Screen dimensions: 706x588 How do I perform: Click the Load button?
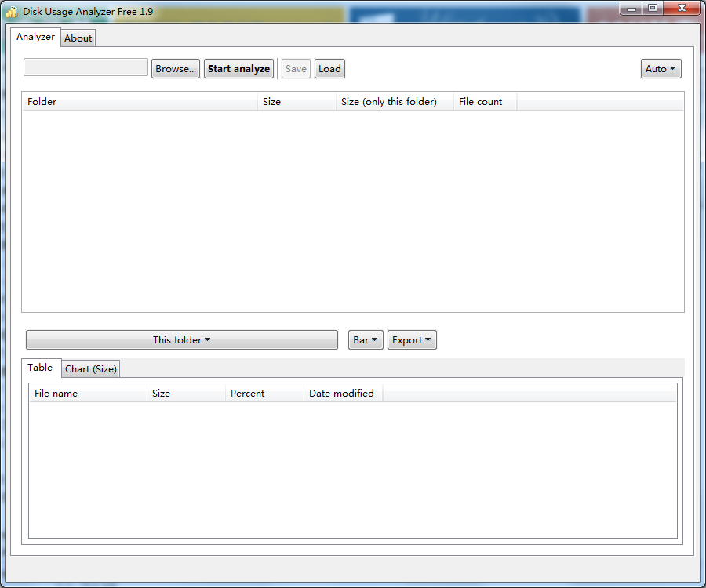[x=329, y=69]
